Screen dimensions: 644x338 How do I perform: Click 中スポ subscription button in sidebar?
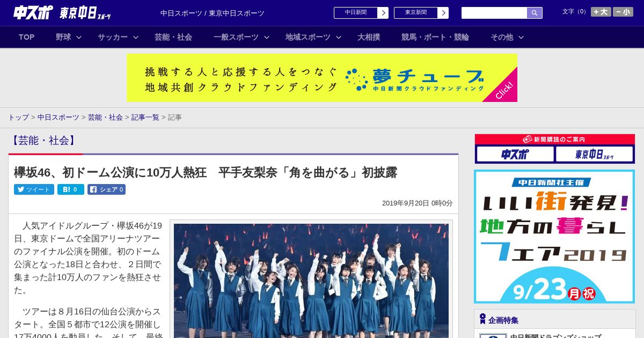[515, 155]
